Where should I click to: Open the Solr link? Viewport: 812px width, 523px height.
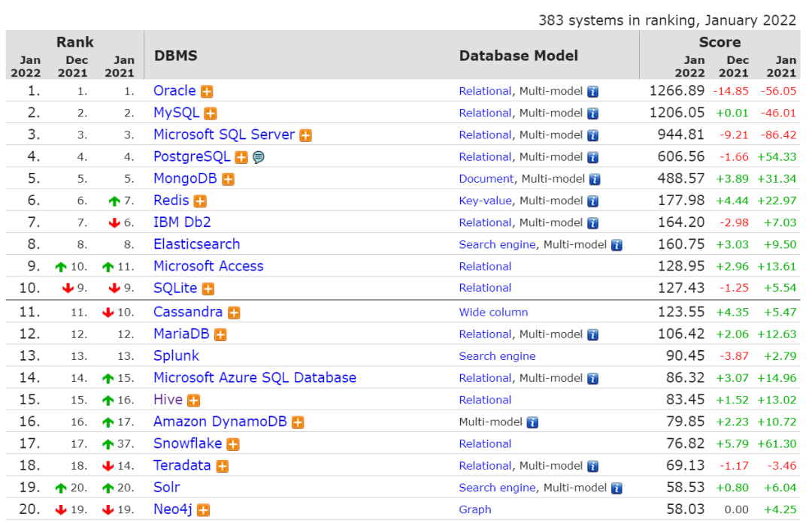tap(166, 487)
